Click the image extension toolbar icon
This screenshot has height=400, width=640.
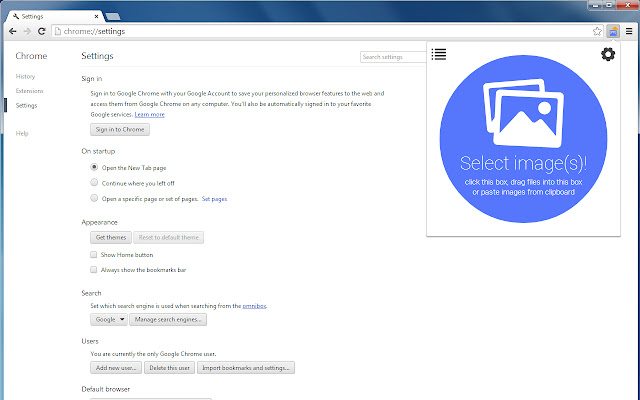click(x=613, y=31)
